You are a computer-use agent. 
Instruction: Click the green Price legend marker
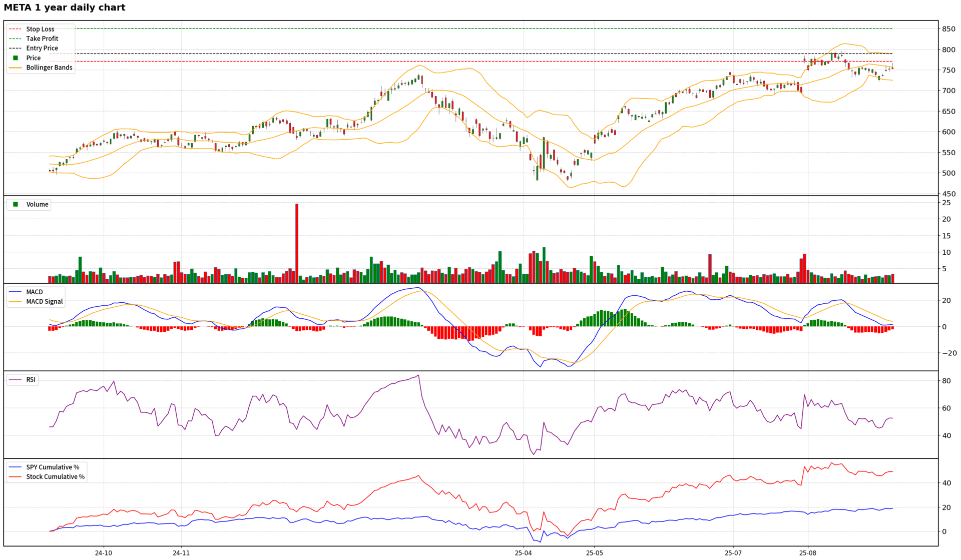[x=16, y=58]
